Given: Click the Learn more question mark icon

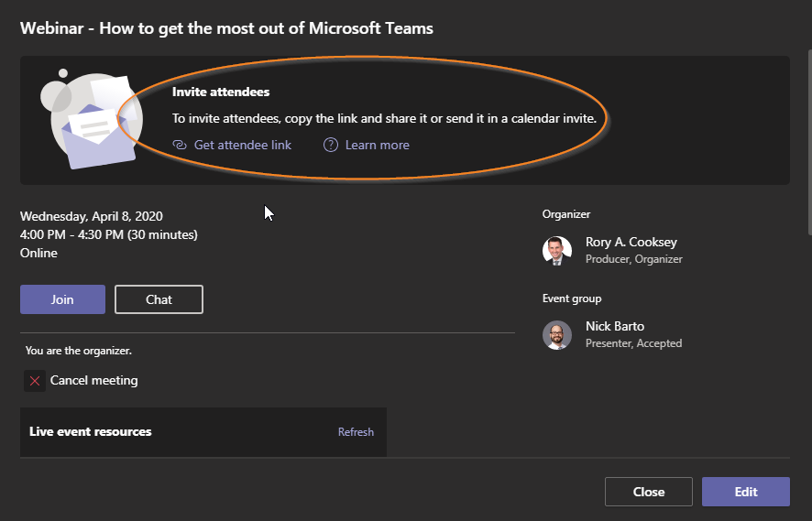Looking at the screenshot, I should click(x=331, y=145).
